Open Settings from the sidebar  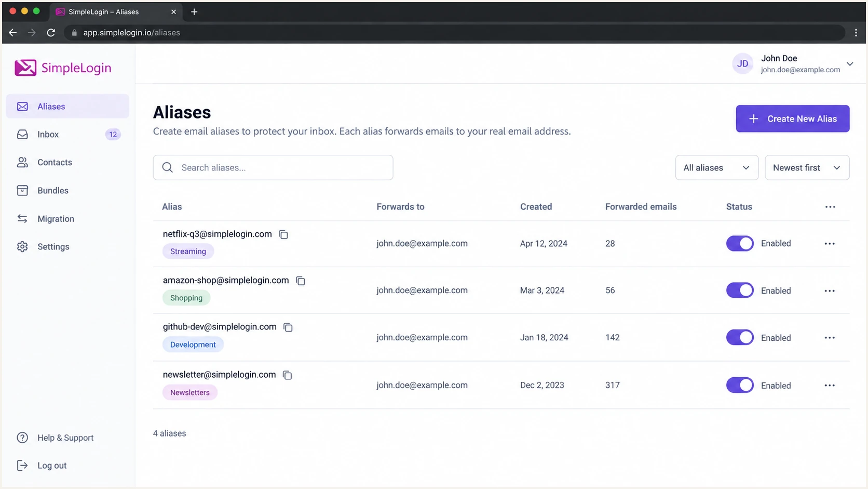(x=67, y=247)
